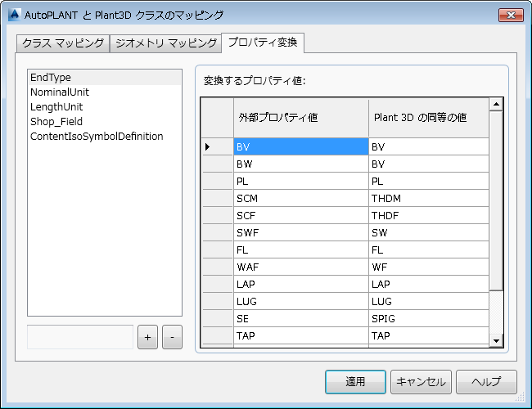This screenshot has width=532, height=409.
Task: Open help with the ヘルプ button
Action: [486, 382]
